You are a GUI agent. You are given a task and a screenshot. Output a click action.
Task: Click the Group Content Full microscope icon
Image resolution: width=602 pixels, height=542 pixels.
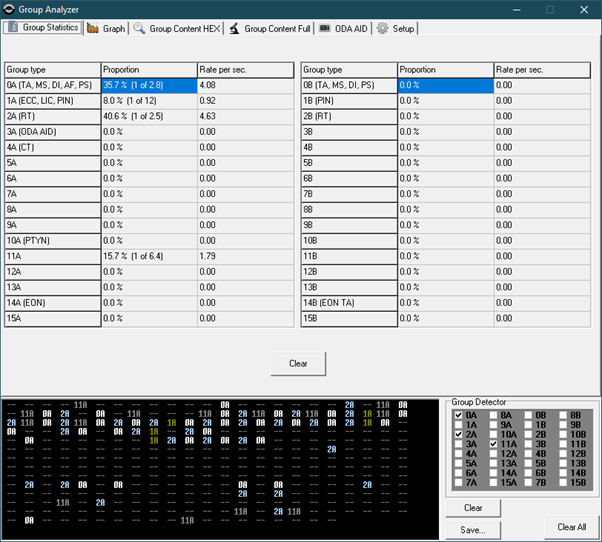(x=233, y=29)
